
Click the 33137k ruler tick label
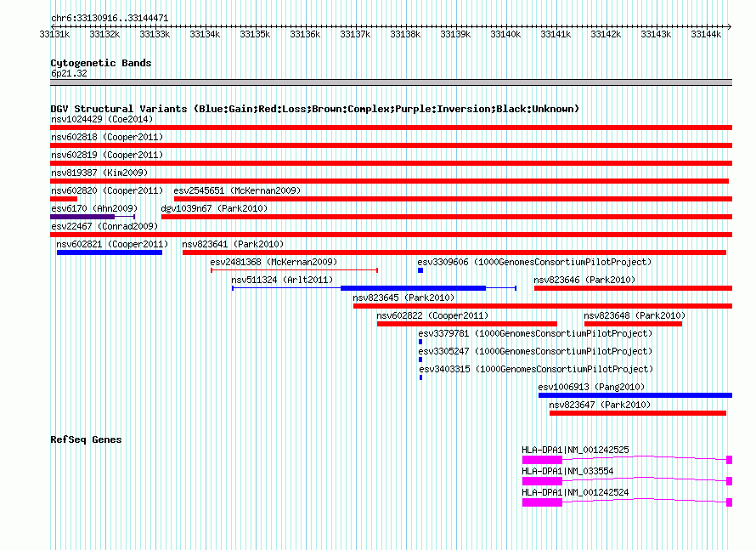[x=355, y=34]
